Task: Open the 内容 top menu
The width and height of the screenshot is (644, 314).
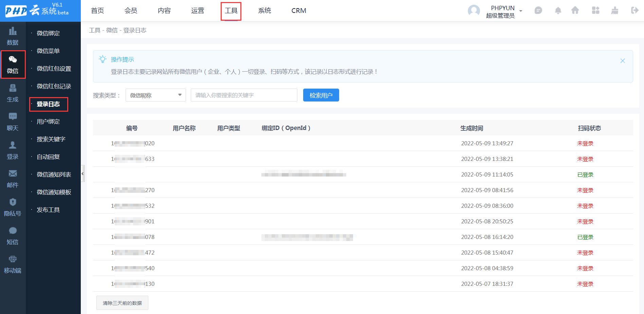Action: coord(164,11)
